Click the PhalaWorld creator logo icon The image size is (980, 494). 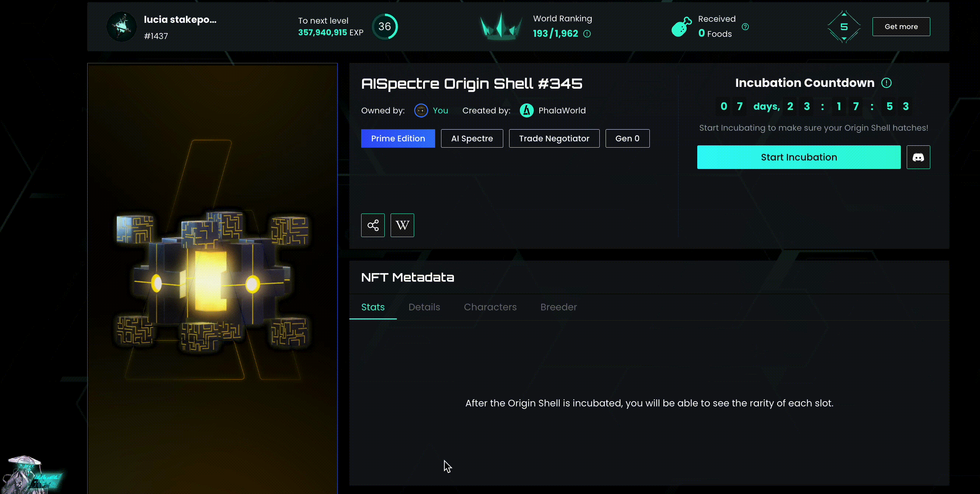[526, 111]
